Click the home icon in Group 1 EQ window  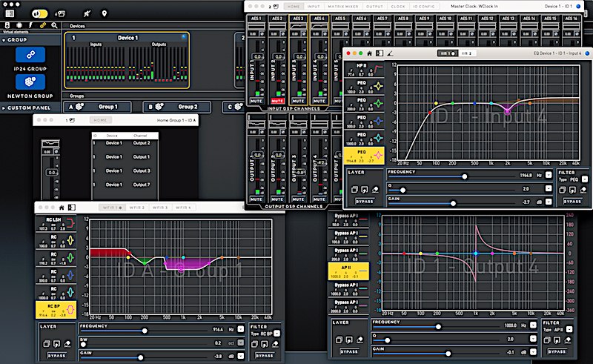(x=62, y=208)
